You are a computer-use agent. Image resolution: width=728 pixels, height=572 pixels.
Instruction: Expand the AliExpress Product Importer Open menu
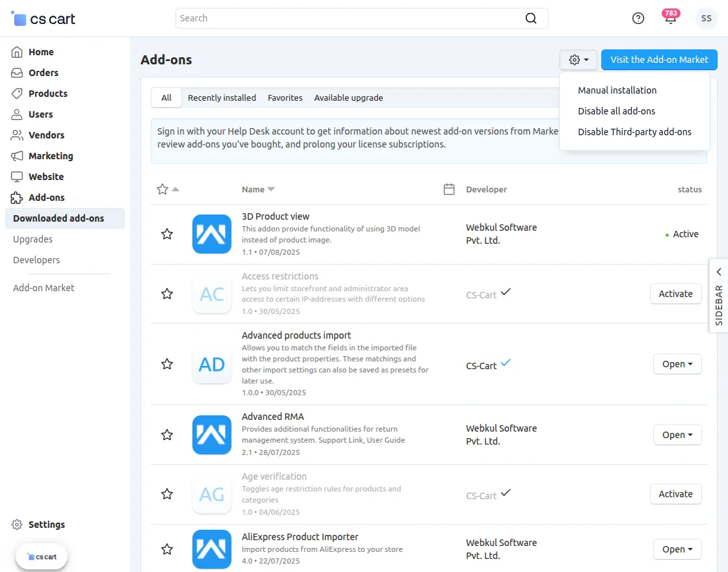[x=677, y=549]
